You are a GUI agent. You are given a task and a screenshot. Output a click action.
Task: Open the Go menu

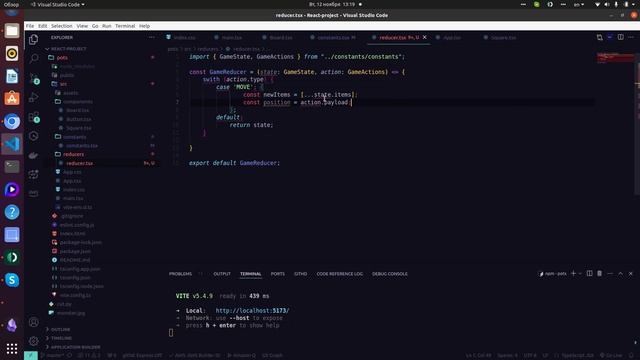[95, 26]
